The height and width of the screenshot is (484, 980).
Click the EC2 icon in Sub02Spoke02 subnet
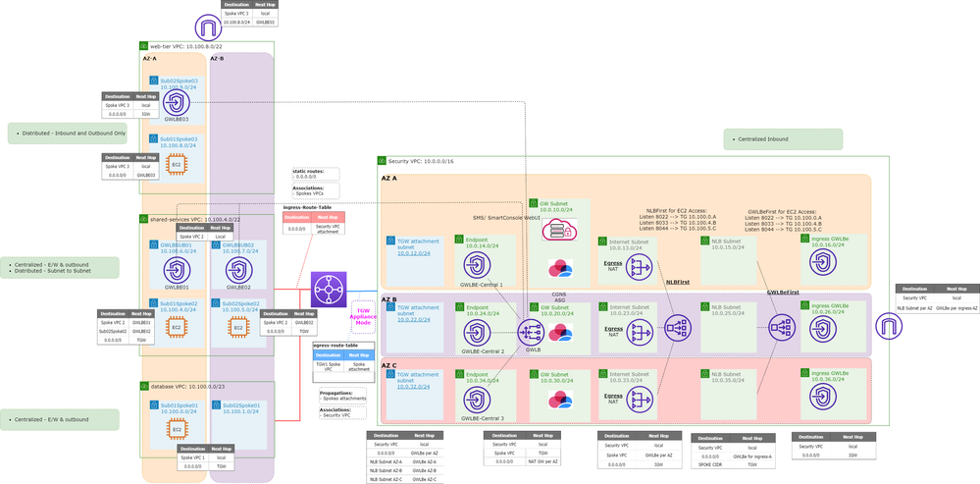point(238,327)
